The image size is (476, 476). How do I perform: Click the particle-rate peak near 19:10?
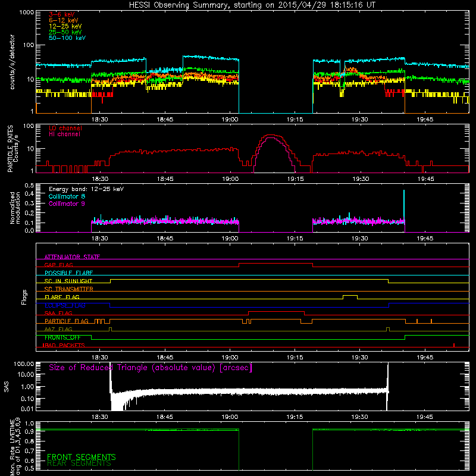[270, 135]
